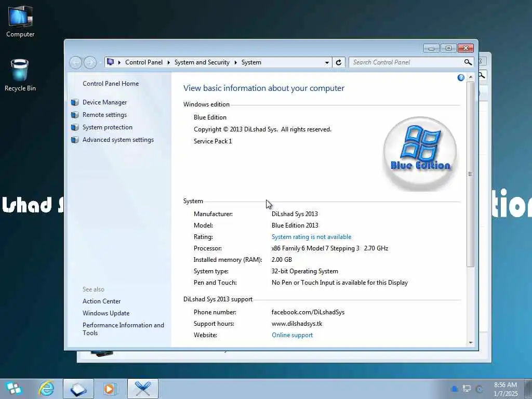The width and height of the screenshot is (532, 399).
Task: Click the 'Blue Edition 2013' model value
Action: coord(295,225)
